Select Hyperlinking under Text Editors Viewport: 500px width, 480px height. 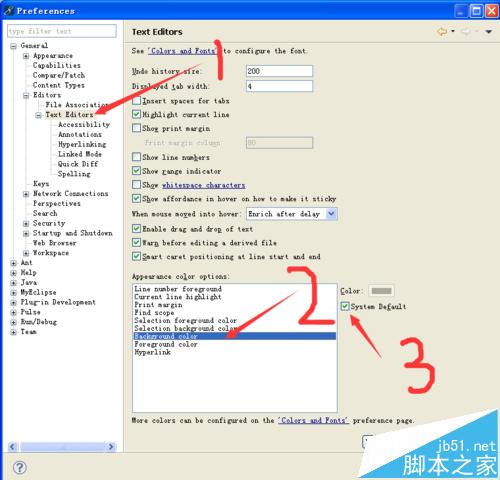(x=82, y=144)
